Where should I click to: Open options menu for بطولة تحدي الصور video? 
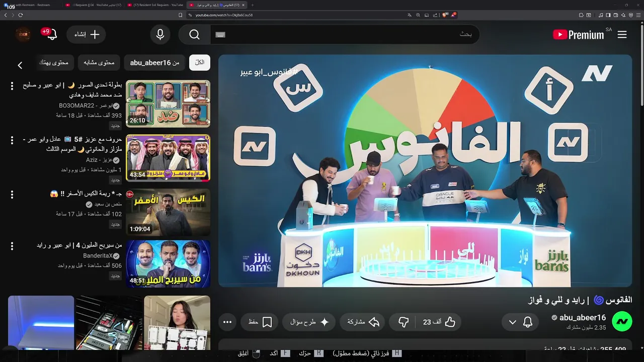click(12, 86)
